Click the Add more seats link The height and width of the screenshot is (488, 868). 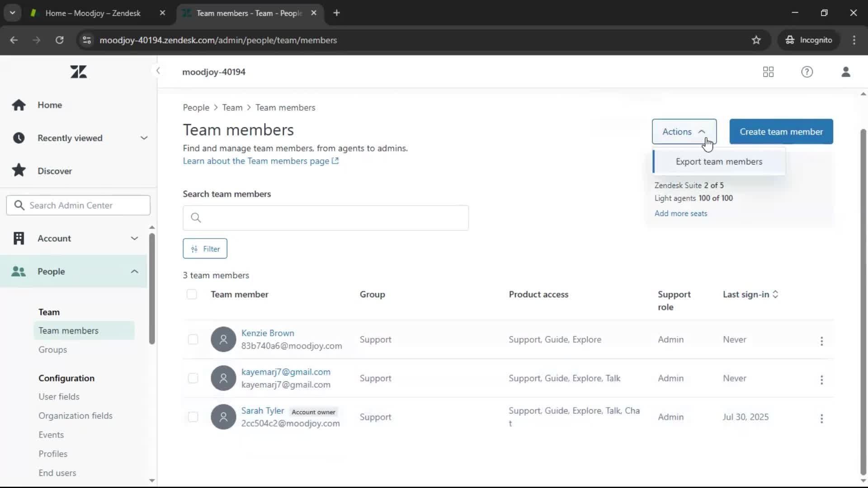(681, 213)
